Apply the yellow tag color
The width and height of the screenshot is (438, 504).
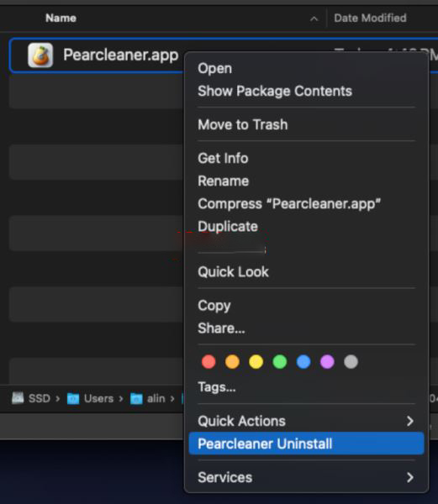256,362
